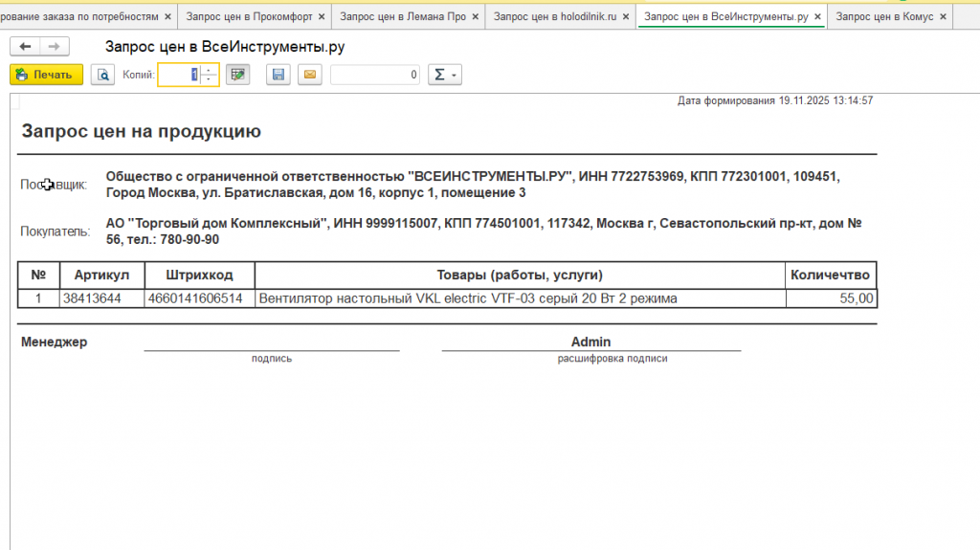Switch to заказа по потребностям tab

pyautogui.click(x=79, y=17)
